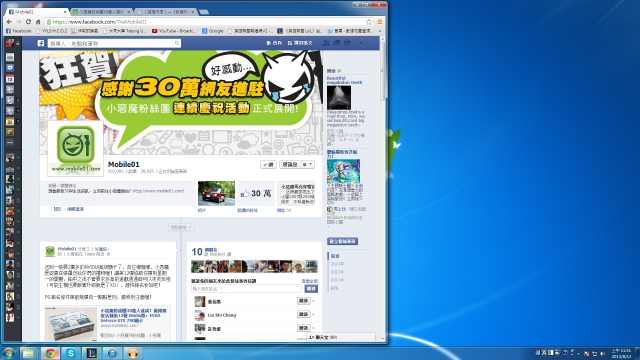Click the Mobile01 page name heading
The width and height of the screenshot is (640, 360).
click(124, 164)
